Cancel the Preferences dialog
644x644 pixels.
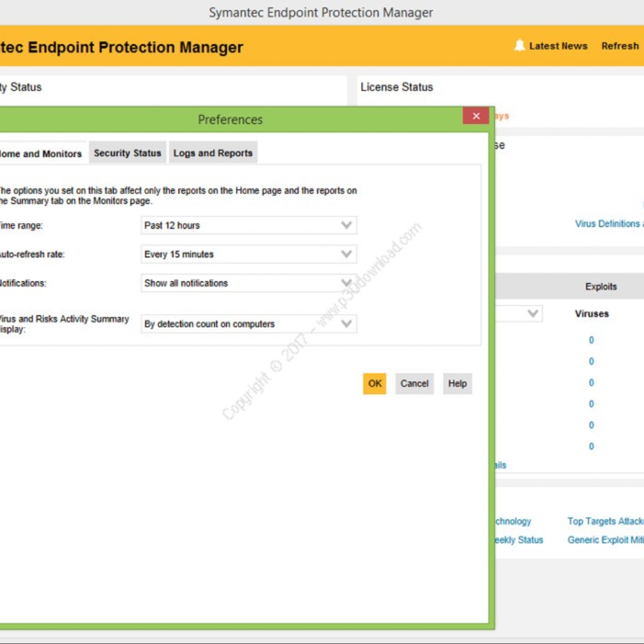(414, 383)
